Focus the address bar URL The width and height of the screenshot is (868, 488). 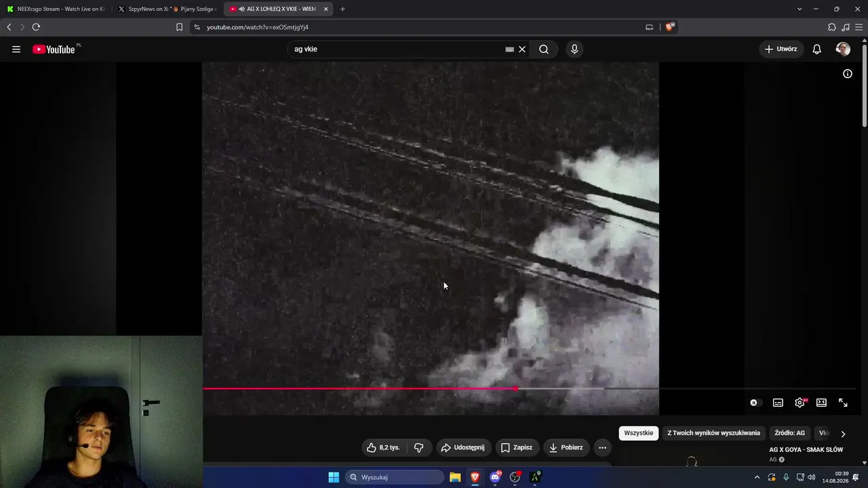click(x=258, y=27)
